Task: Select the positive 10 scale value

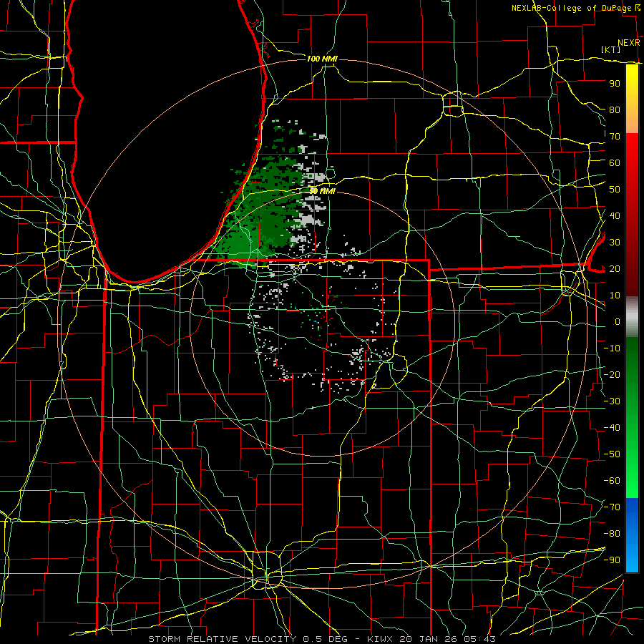Action: 615,296
